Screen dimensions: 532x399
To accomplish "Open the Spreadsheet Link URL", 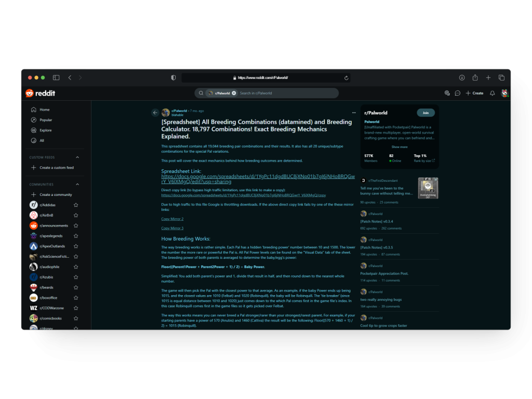I will coord(258,179).
